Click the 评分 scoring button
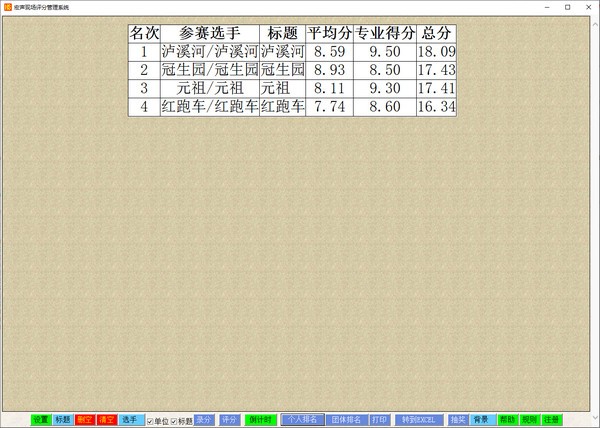 point(230,420)
